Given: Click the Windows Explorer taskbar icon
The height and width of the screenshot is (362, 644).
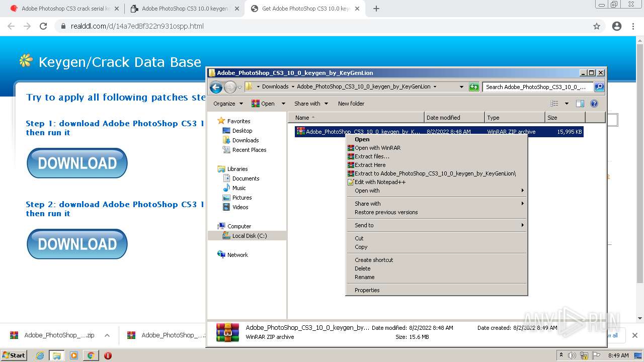Looking at the screenshot, I should pyautogui.click(x=57, y=355).
